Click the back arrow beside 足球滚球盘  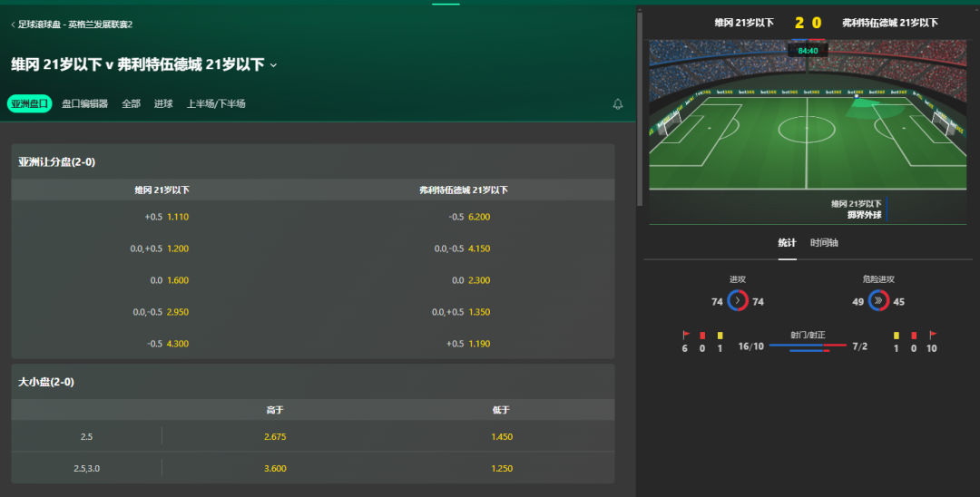[13, 24]
